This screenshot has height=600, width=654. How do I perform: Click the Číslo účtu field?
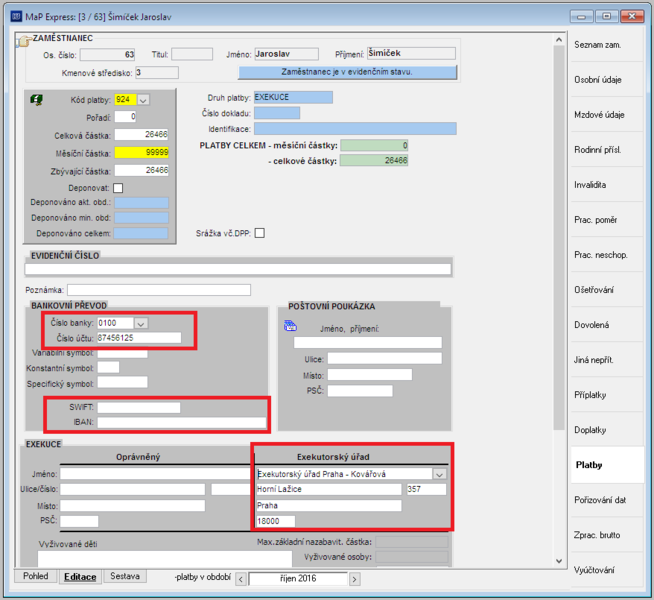(x=139, y=338)
